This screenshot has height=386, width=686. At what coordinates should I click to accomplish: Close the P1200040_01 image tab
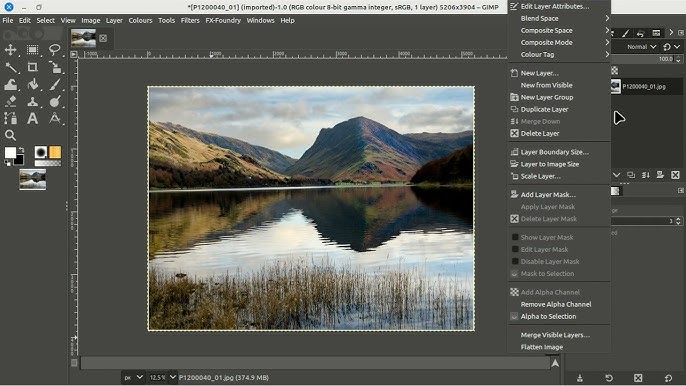pos(103,39)
